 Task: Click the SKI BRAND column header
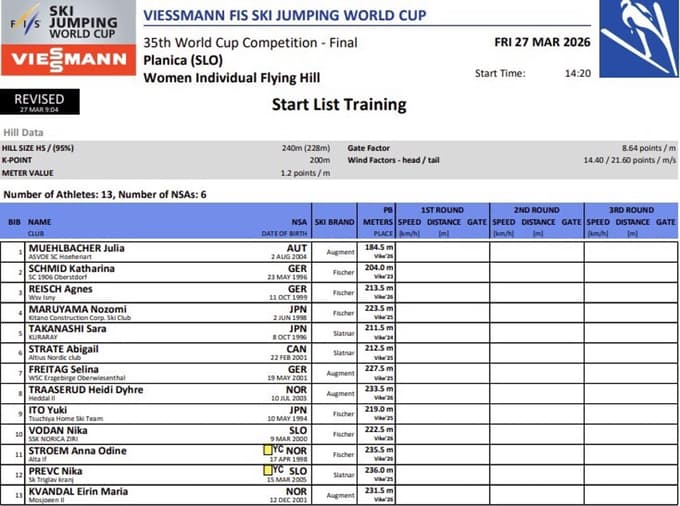[x=334, y=222]
